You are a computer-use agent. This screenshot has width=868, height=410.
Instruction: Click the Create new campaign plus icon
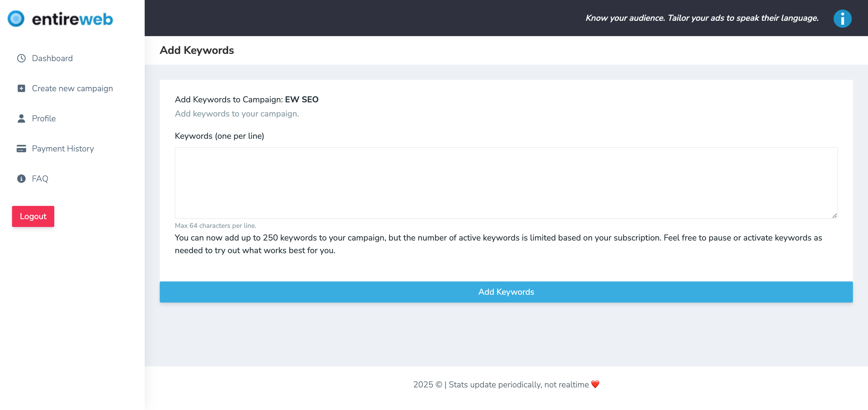coord(21,88)
